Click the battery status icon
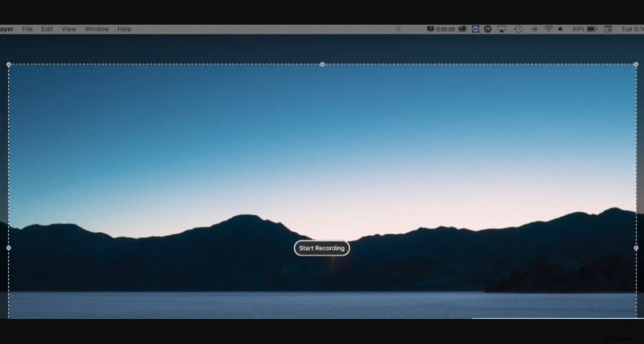Image resolution: width=644 pixels, height=344 pixels. pos(592,29)
